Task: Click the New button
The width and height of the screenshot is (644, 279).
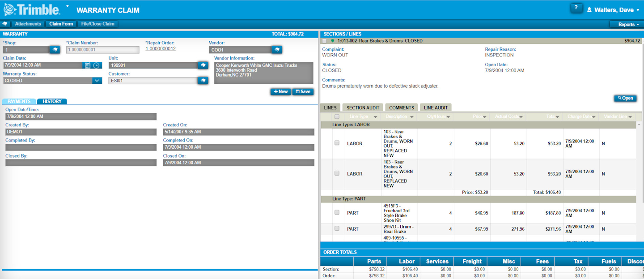Action: coord(280,91)
